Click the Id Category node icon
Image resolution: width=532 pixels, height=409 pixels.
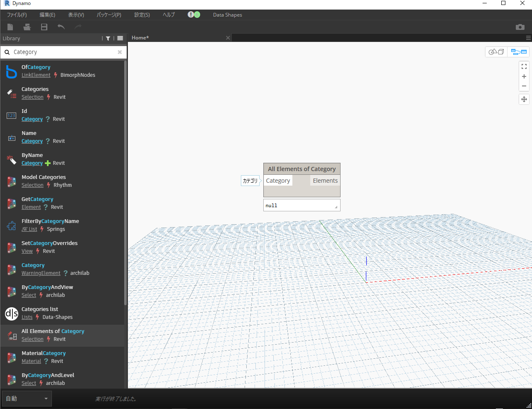[x=12, y=115]
